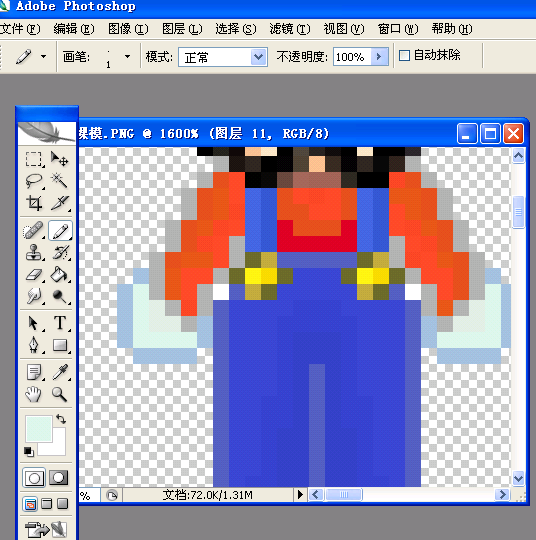Click the status bar preview icon
The image size is (536, 540).
112,496
